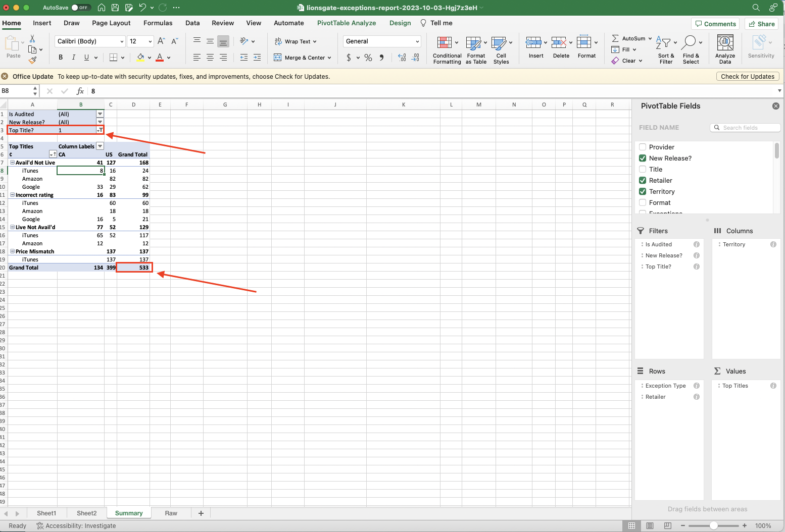The image size is (785, 532).
Task: Click Format as Table icon
Action: coord(476,50)
